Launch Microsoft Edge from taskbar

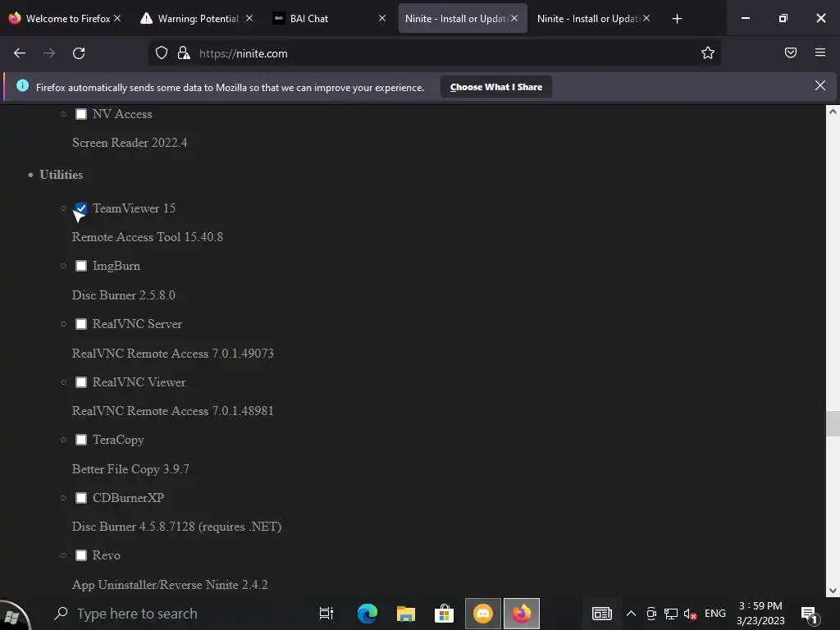coord(367,614)
